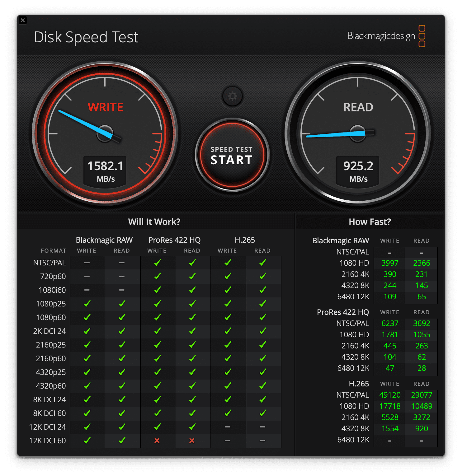
Task: Click ProRes 4320 8K write value 104
Action: tap(390, 357)
